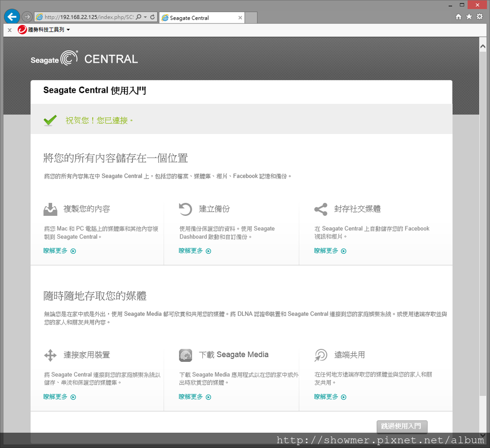
Task: Click the 建立備份 heading
Action: (x=214, y=209)
